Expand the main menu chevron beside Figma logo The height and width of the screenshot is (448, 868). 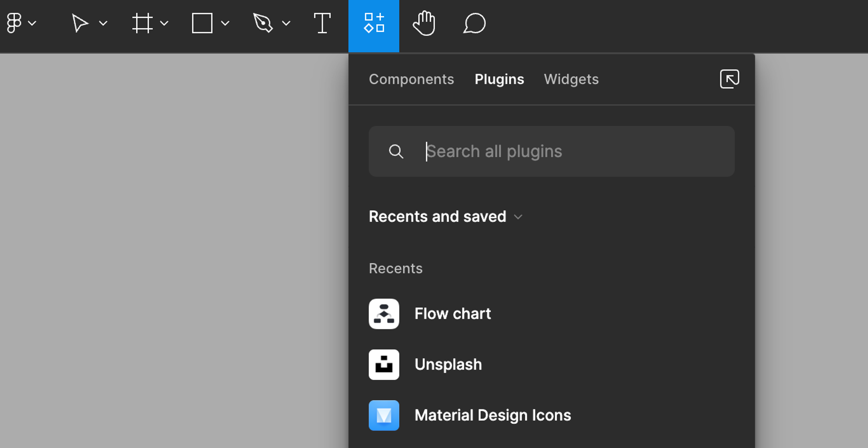pos(32,23)
